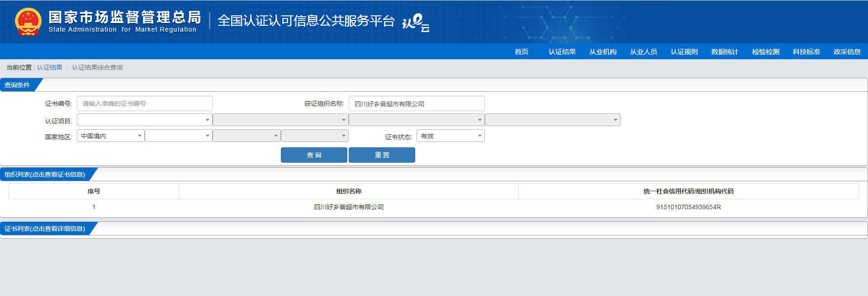This screenshot has height=296, width=868.
Task: Expand the 中国境内 country dropdown
Action: (111, 136)
